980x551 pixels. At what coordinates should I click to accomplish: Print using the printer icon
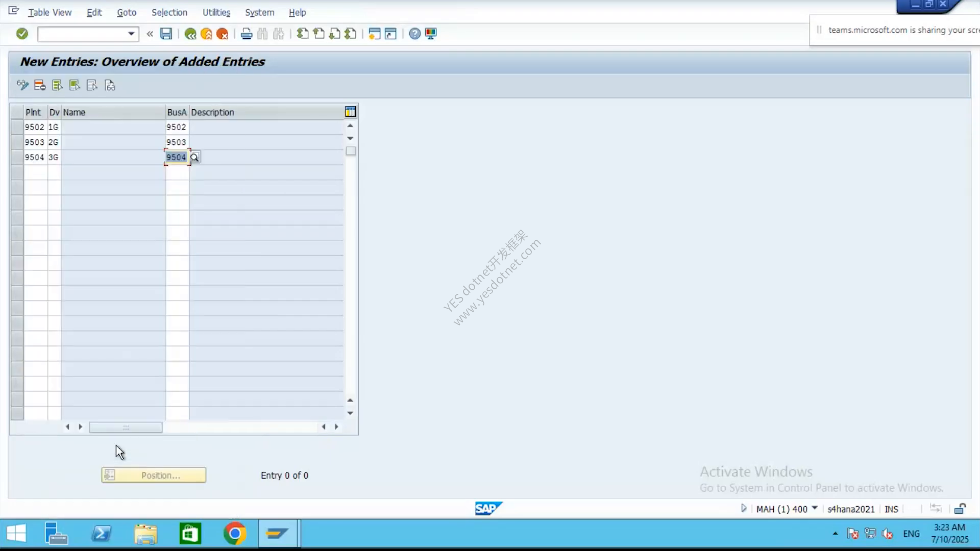coord(247,34)
